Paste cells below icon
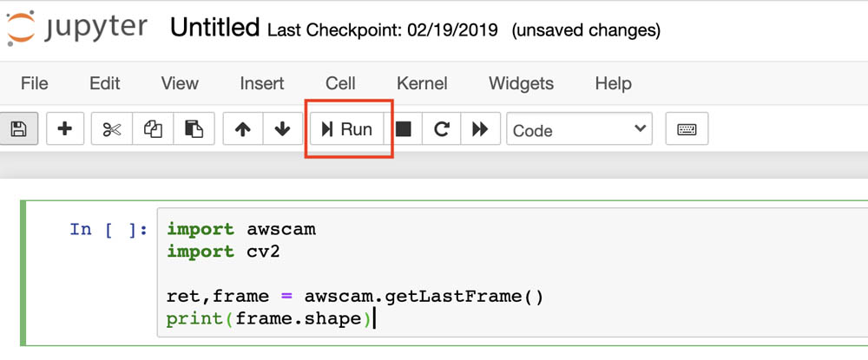This screenshot has width=868, height=360. (194, 129)
